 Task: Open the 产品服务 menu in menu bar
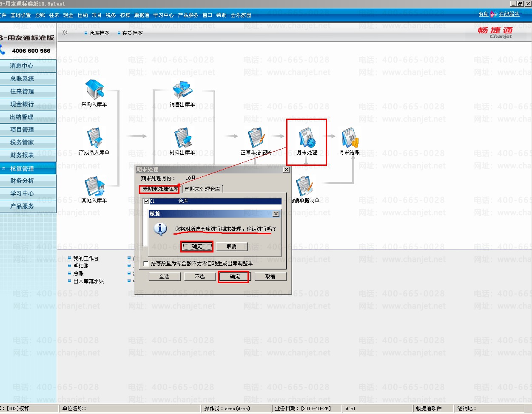[x=188, y=15]
